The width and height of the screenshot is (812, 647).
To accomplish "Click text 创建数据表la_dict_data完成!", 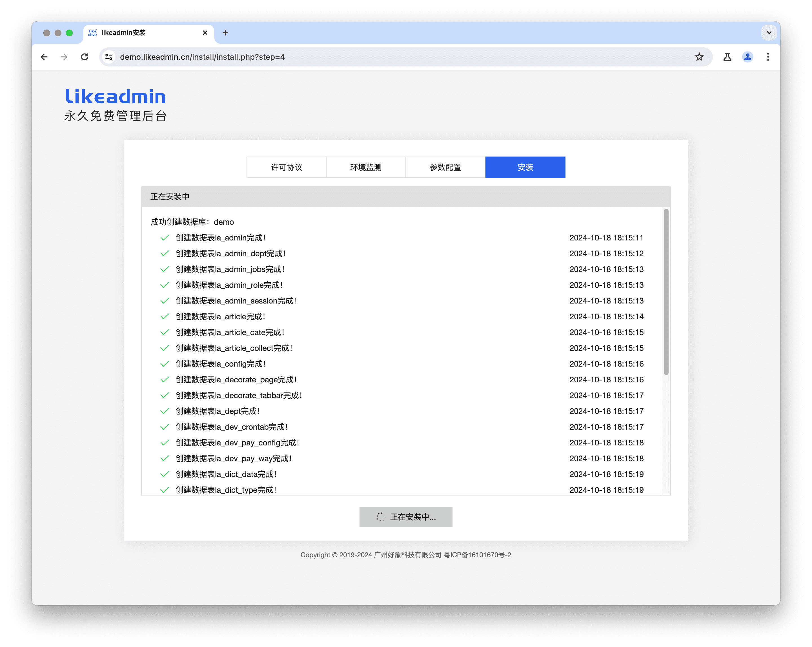I will 226,474.
